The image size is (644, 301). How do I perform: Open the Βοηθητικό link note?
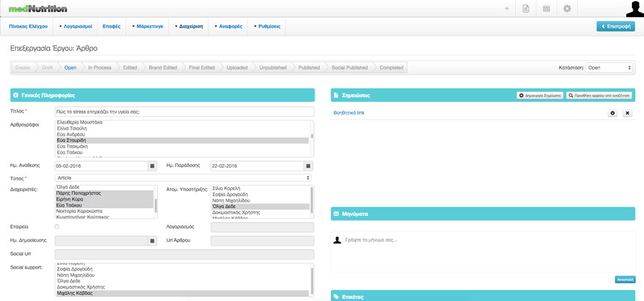(x=349, y=113)
